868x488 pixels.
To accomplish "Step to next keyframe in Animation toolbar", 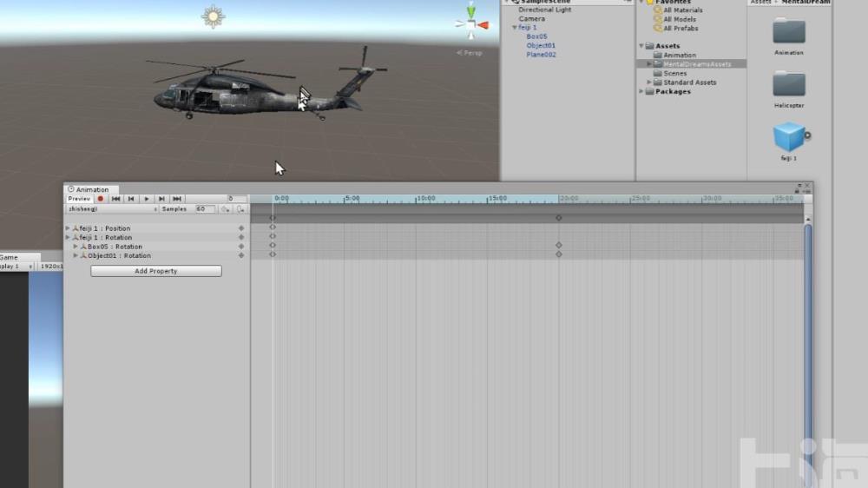I will coord(161,199).
